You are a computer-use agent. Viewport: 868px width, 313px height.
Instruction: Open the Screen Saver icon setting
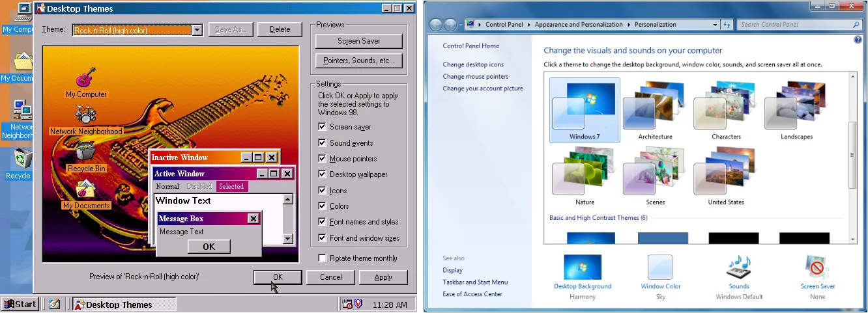coord(818,268)
